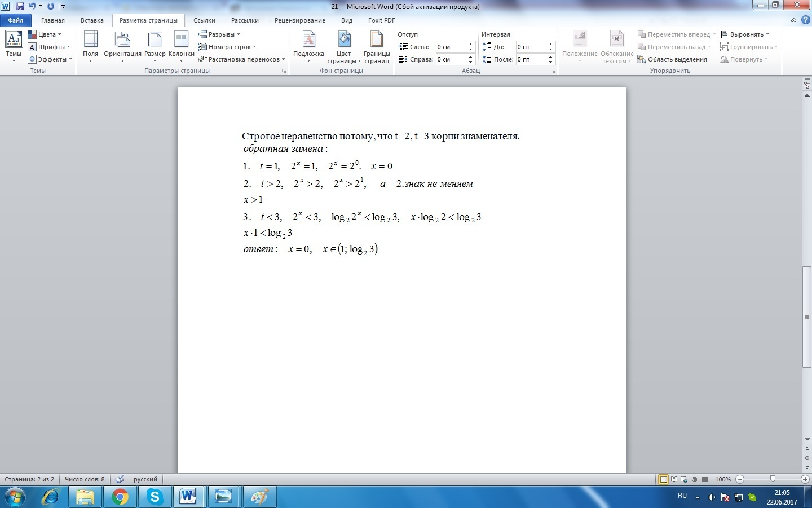Click the vertical scrollbar thumb
The image size is (812, 508).
click(x=807, y=317)
